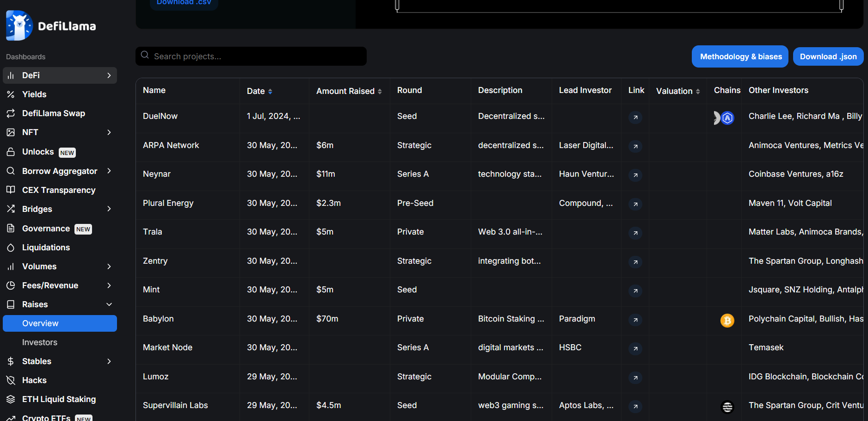
Task: Click the Methodology & biases button
Action: click(x=740, y=56)
